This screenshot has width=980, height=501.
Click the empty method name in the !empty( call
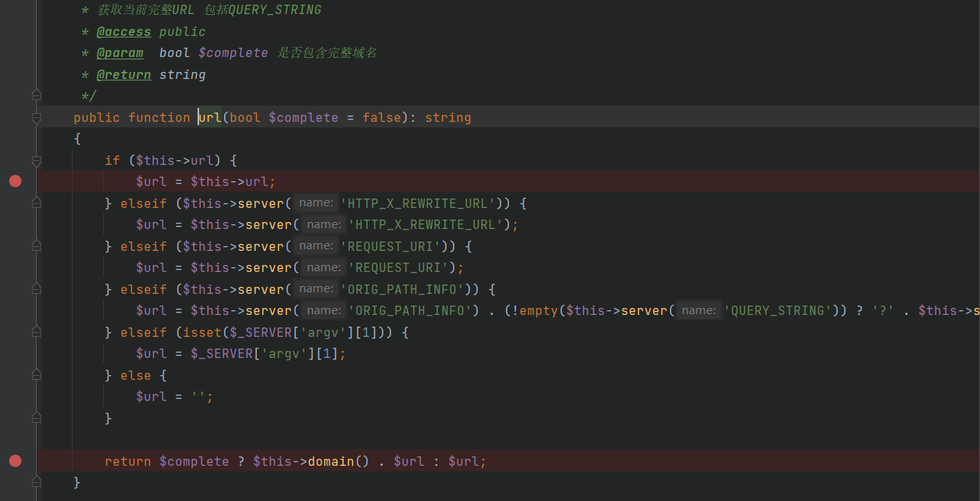tap(538, 311)
